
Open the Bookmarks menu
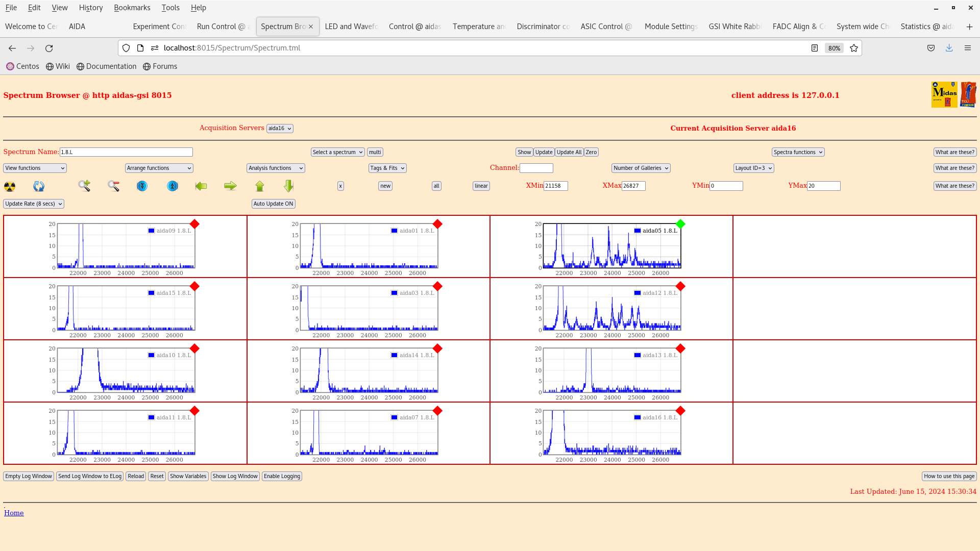[132, 8]
